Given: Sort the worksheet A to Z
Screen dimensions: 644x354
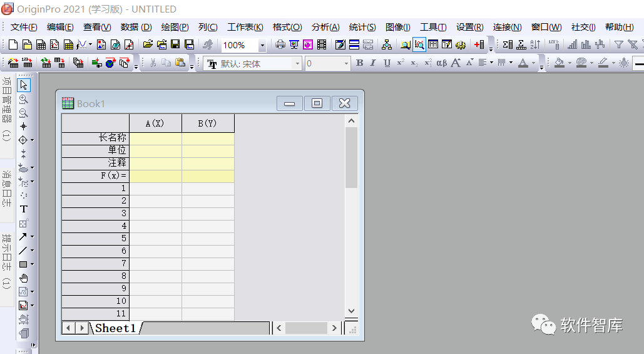Looking at the screenshot, I should (x=535, y=45).
